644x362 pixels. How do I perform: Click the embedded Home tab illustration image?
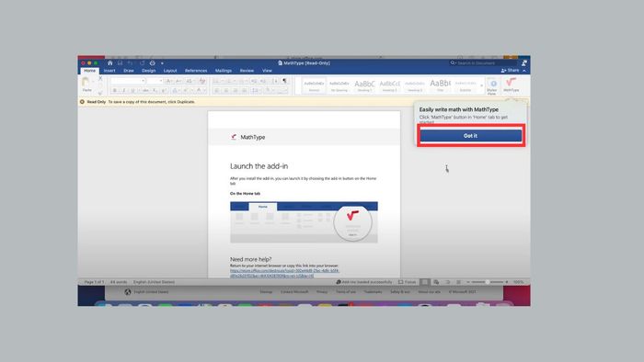[304, 222]
